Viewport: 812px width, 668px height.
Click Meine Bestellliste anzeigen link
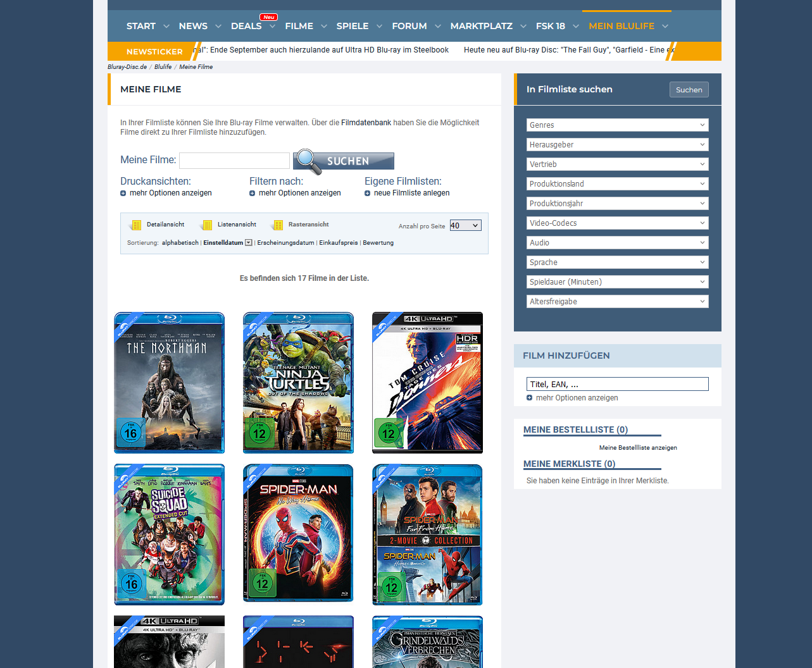click(x=638, y=448)
